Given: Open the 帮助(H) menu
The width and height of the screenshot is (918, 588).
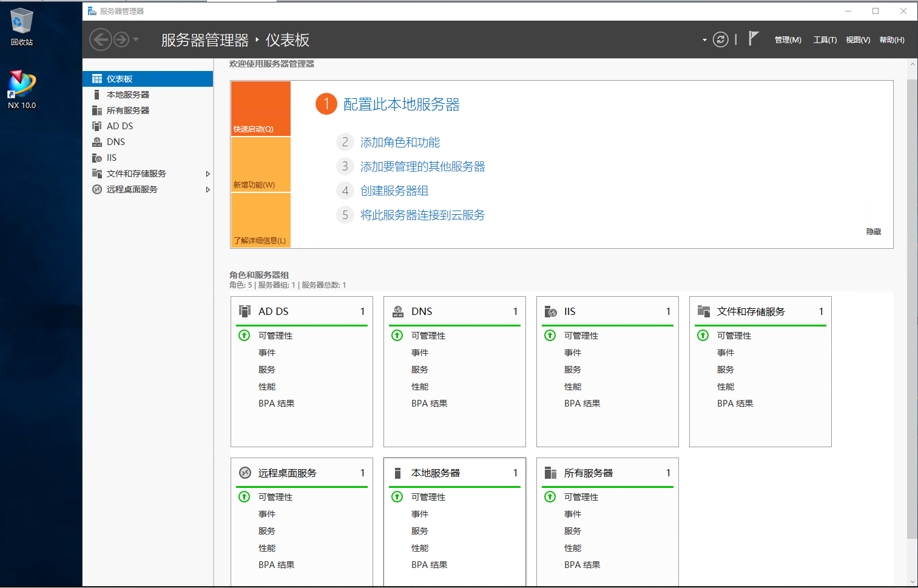Looking at the screenshot, I should coord(891,40).
